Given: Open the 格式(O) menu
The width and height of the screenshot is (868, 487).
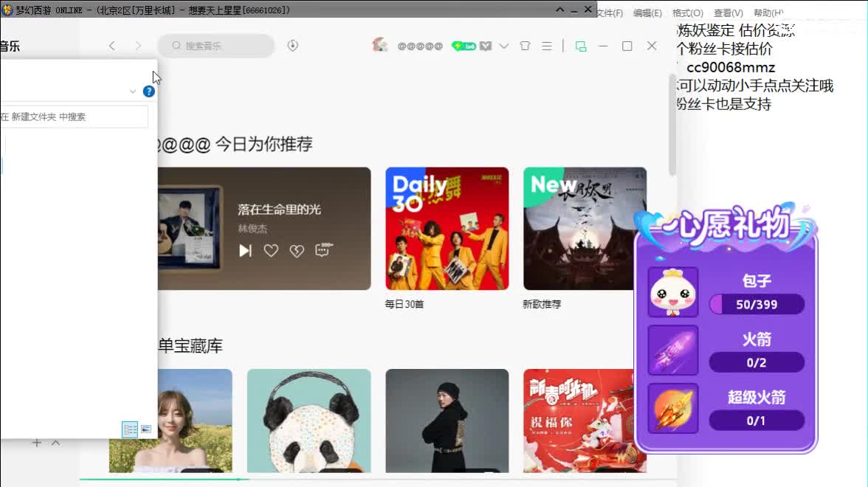Looking at the screenshot, I should pos(686,13).
